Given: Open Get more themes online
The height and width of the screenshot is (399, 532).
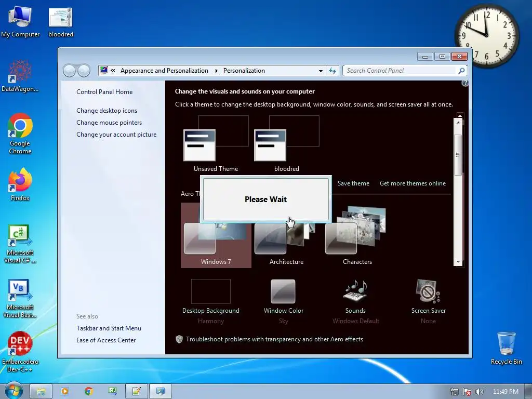Looking at the screenshot, I should coord(413,183).
